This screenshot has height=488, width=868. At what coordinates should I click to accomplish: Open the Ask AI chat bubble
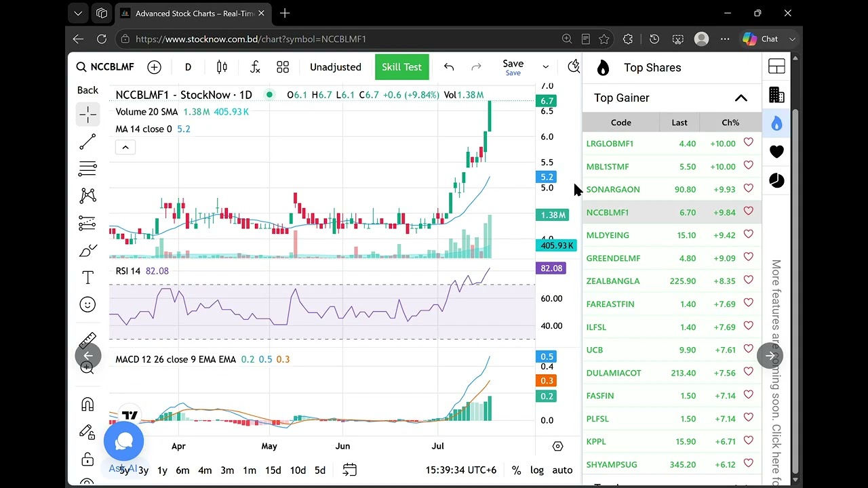(x=123, y=441)
